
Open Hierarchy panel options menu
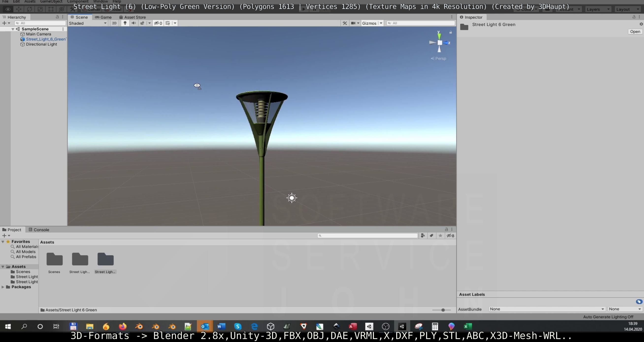63,17
